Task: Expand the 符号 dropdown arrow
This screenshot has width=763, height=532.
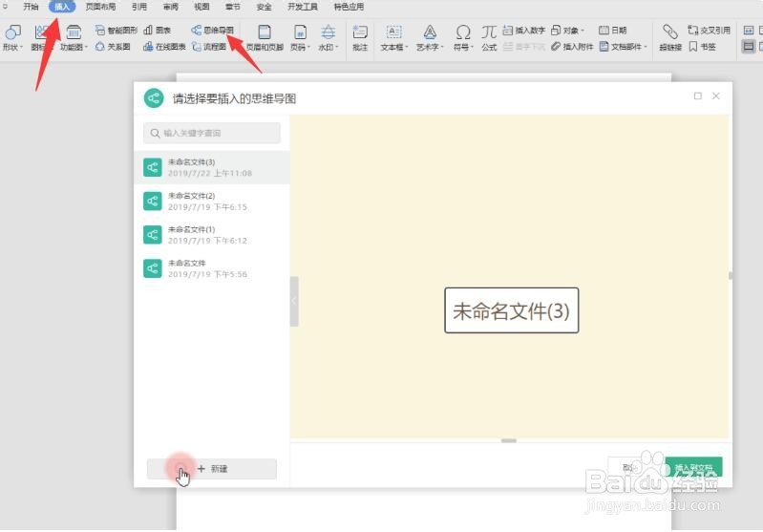Action: [472, 47]
